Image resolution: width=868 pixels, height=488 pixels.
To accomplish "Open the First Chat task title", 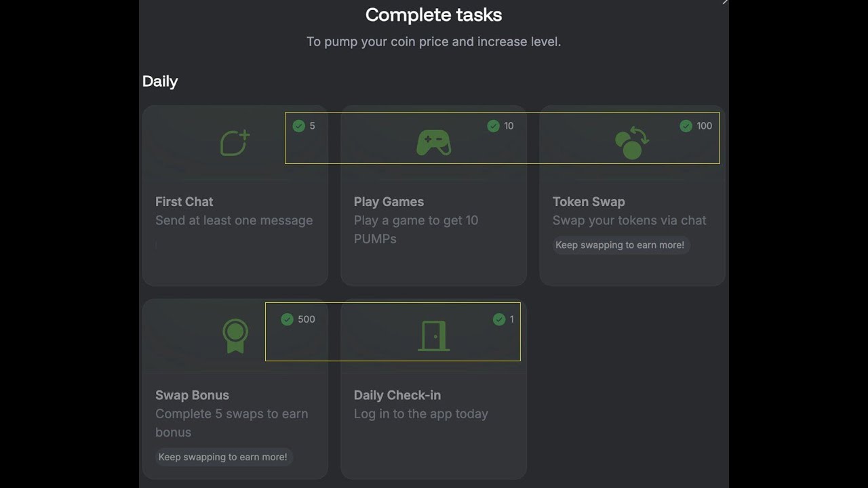I will click(184, 202).
